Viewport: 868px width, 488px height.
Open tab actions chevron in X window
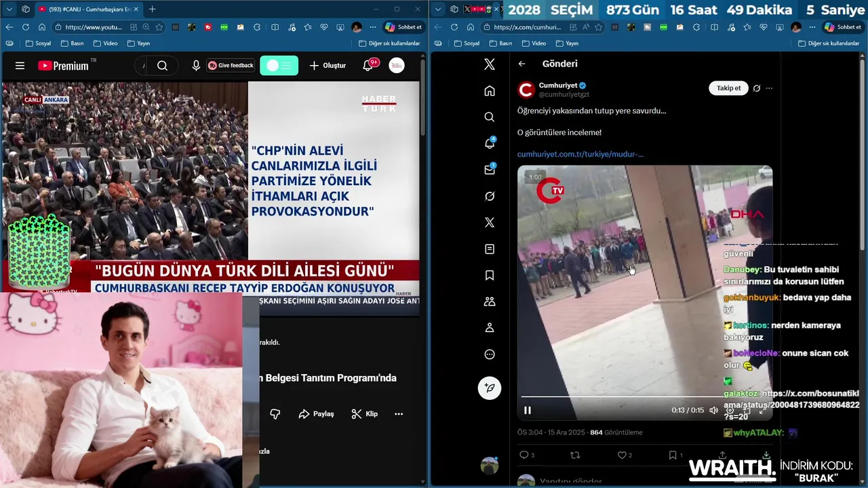[438, 9]
